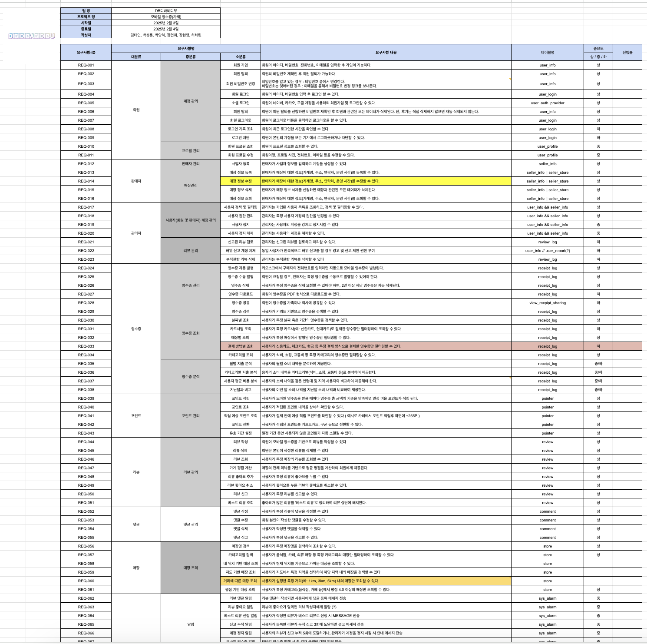This screenshot has width=647, height=644.
Task: Click the DBDBABIDIBU logo image
Action: (x=31, y=36)
